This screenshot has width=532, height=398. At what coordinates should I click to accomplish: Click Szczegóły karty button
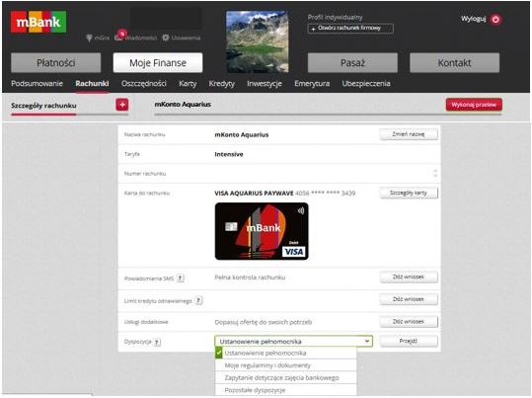click(409, 193)
